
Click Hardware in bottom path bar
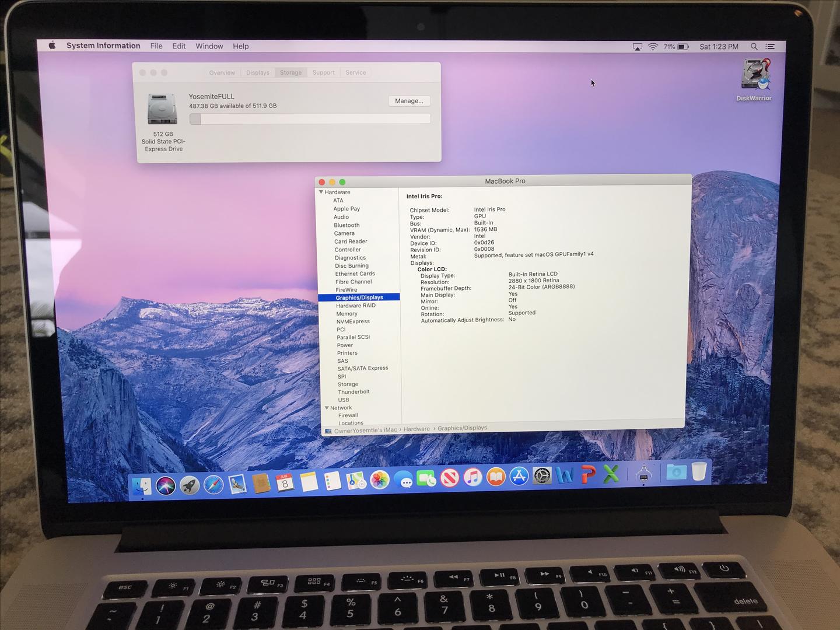(416, 429)
